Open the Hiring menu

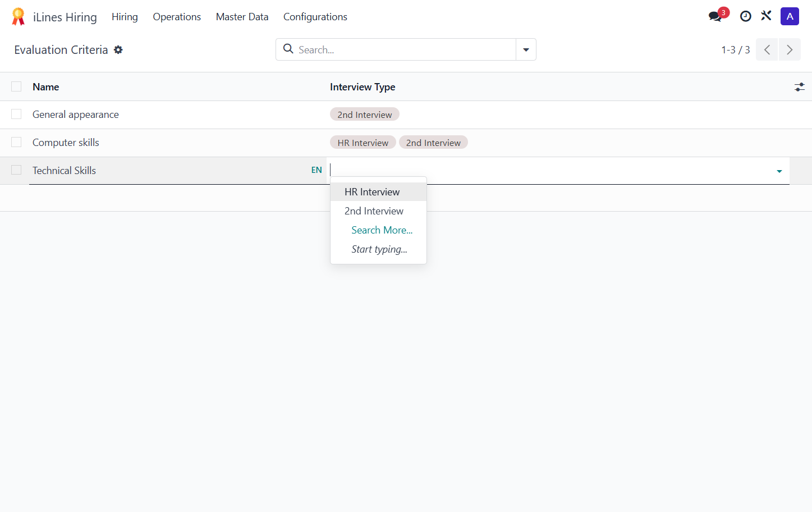tap(125, 17)
